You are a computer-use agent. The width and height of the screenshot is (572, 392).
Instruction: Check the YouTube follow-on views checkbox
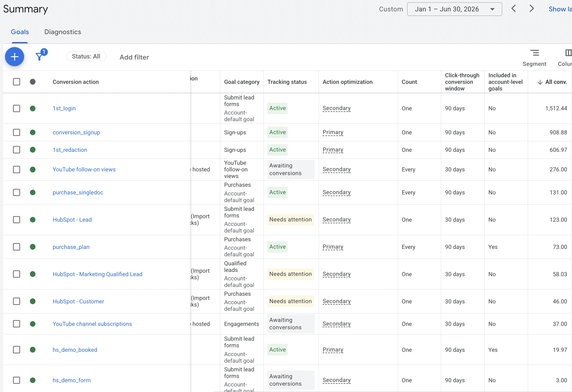click(16, 170)
